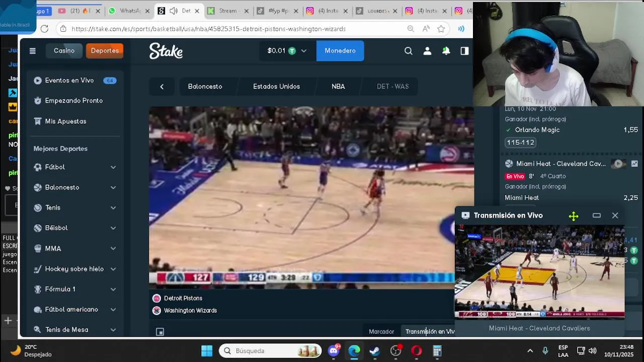Click the stream play icon beside Miami Heat match
Viewport: 644px width, 362px height.
618,164
